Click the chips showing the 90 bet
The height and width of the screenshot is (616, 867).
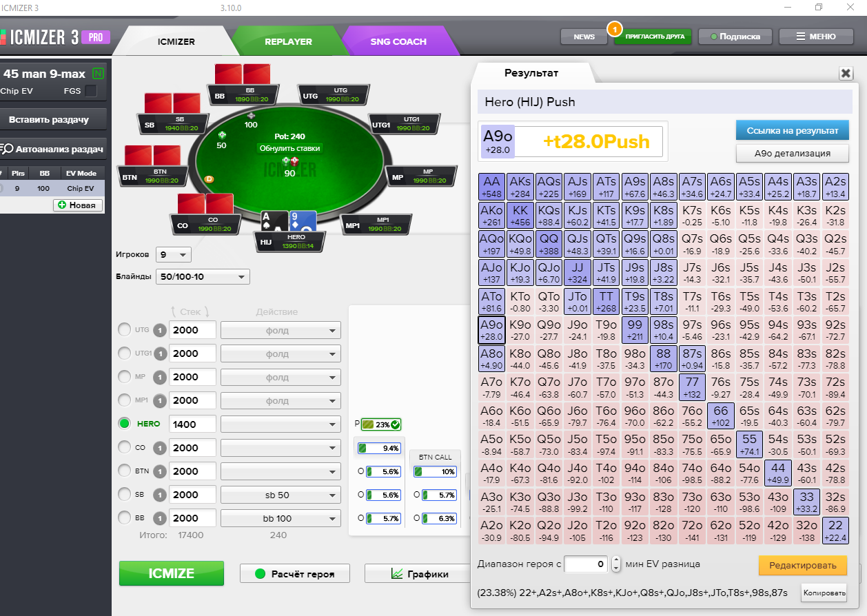pos(290,161)
